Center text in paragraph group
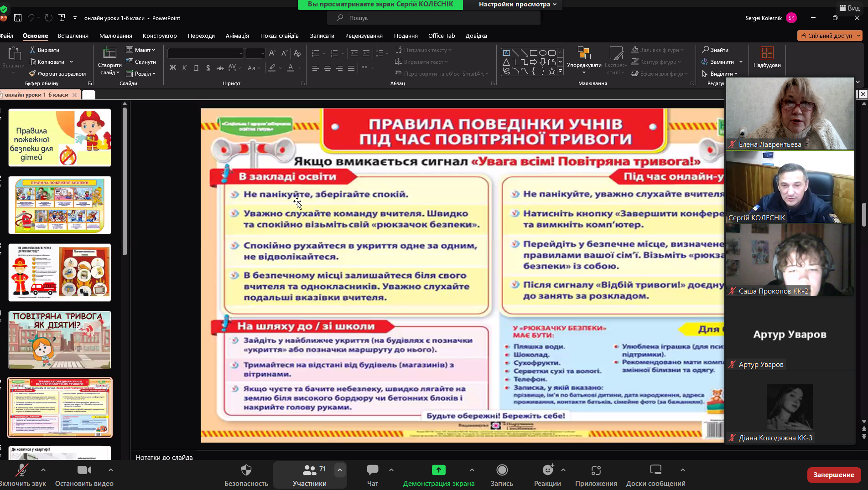The image size is (868, 490). [327, 67]
